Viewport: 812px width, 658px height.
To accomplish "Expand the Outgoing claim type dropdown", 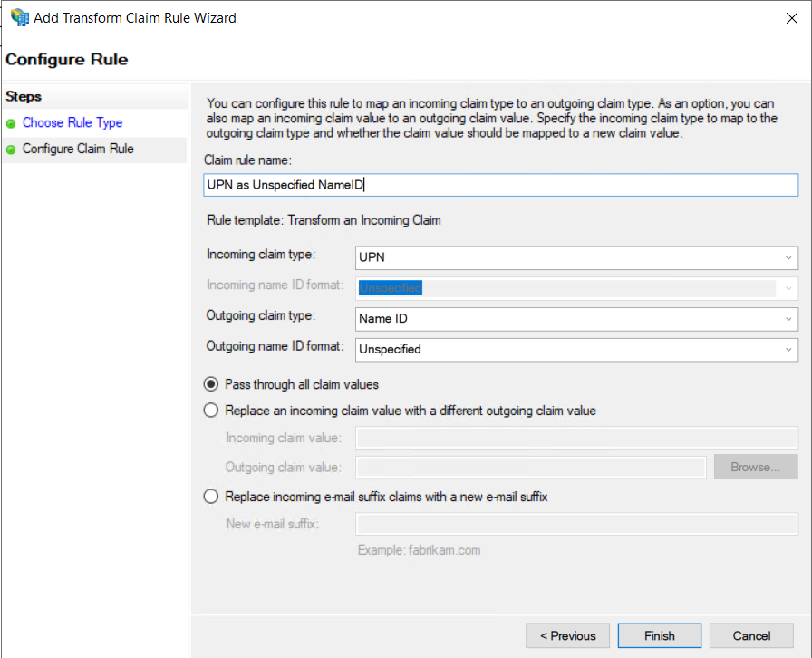I will [577, 319].
